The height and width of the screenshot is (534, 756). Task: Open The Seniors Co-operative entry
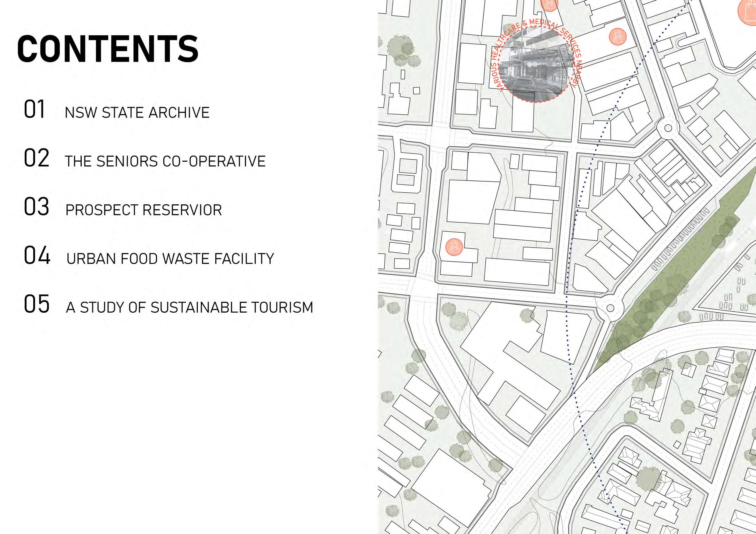pyautogui.click(x=165, y=161)
